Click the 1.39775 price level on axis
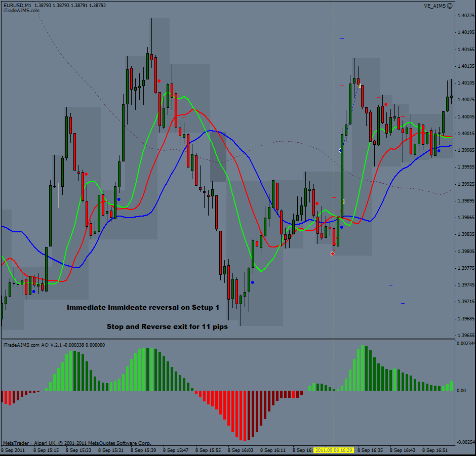 click(466, 268)
